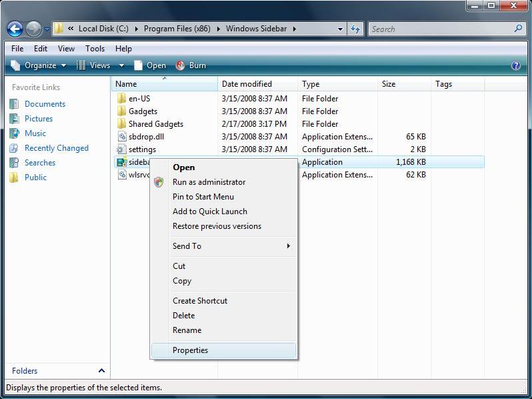Choose Open in the context menu

tap(224, 167)
